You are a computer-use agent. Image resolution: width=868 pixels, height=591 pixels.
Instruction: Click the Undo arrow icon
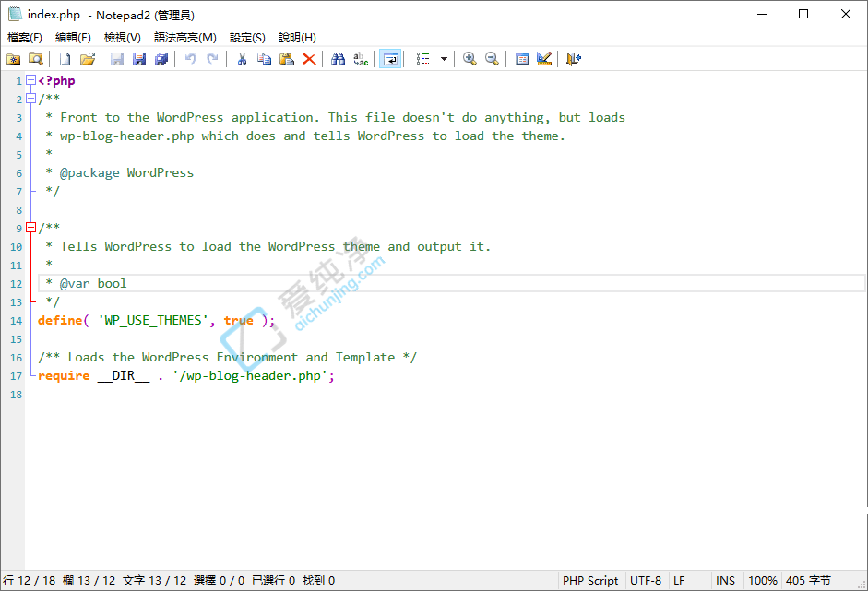pyautogui.click(x=190, y=59)
